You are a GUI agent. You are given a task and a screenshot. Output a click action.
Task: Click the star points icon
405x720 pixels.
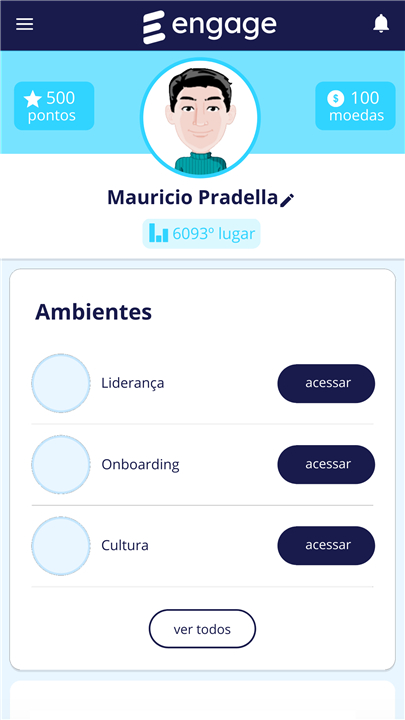[33, 99]
